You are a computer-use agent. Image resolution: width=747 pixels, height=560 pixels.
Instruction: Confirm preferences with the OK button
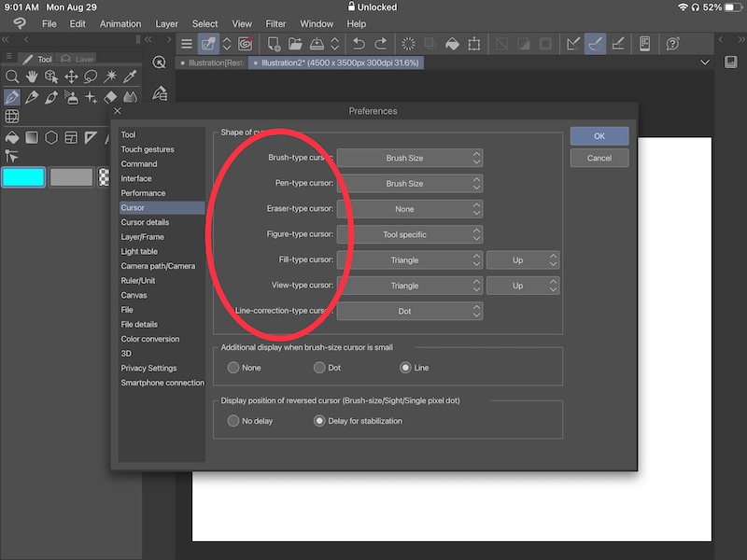[x=599, y=135]
